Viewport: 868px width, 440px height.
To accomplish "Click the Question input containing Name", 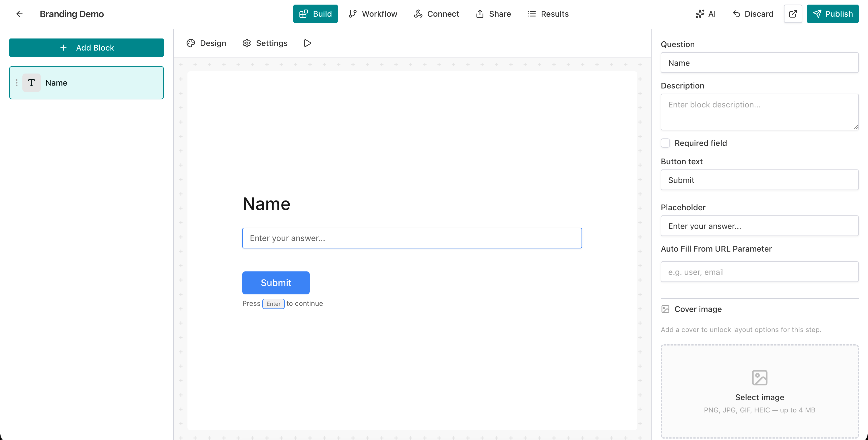I will (759, 63).
